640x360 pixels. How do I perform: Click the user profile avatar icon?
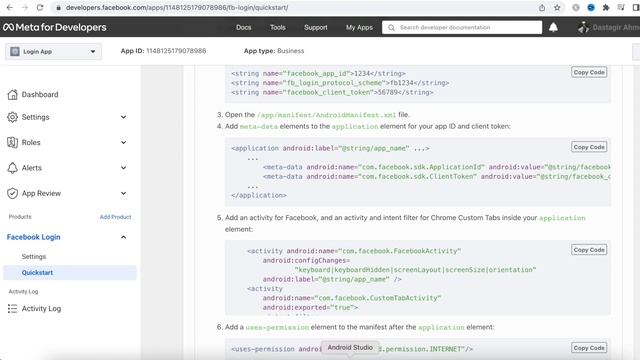(x=583, y=27)
